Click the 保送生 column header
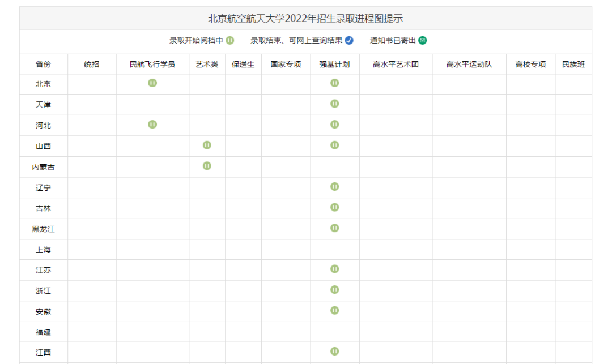This screenshot has width=612, height=364. tap(243, 65)
